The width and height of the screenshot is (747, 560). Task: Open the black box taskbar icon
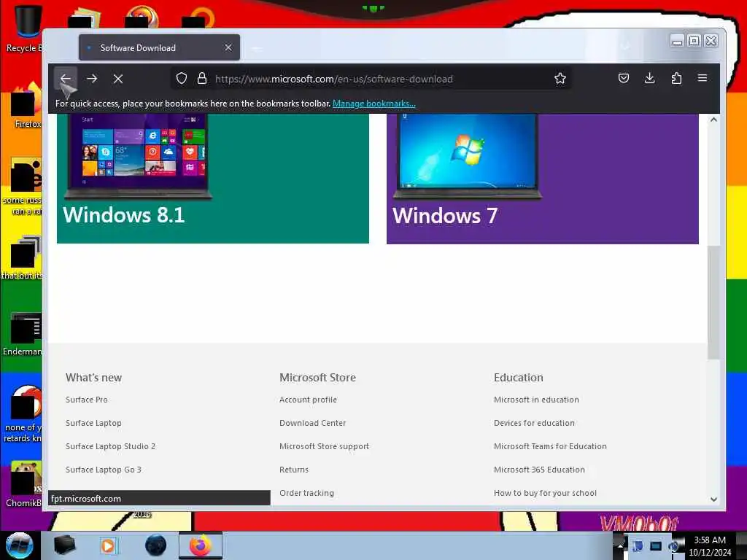[64, 545]
